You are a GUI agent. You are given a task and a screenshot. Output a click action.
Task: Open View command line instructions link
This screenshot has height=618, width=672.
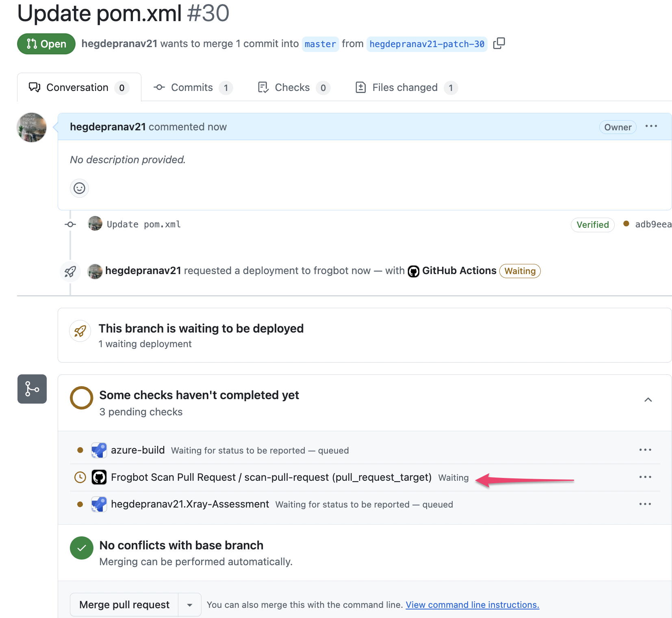coord(472,605)
